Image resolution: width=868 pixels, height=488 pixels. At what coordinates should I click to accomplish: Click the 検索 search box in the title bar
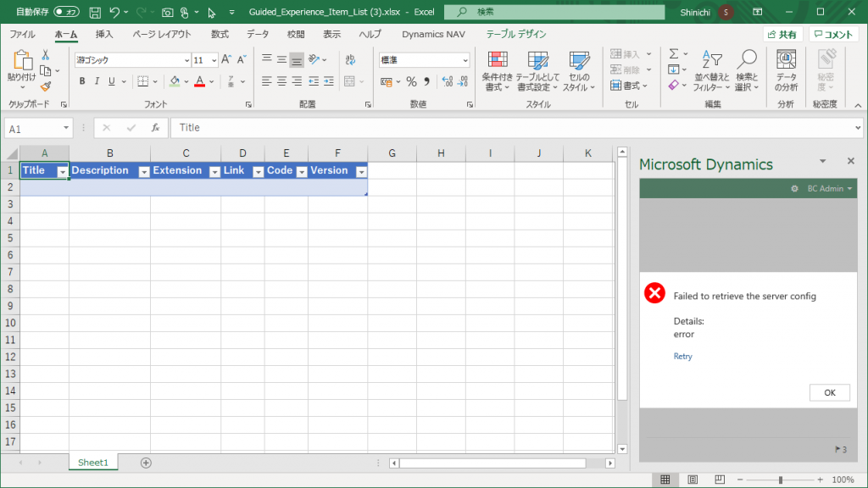coord(554,12)
